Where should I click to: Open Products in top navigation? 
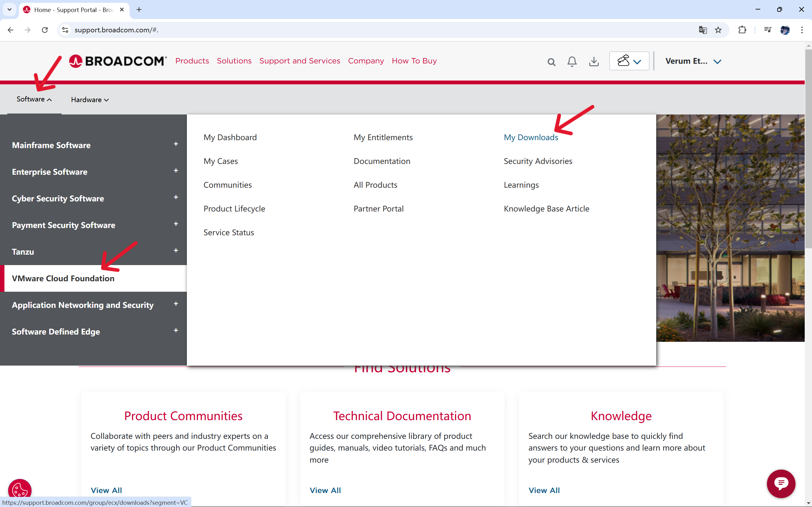click(x=192, y=61)
